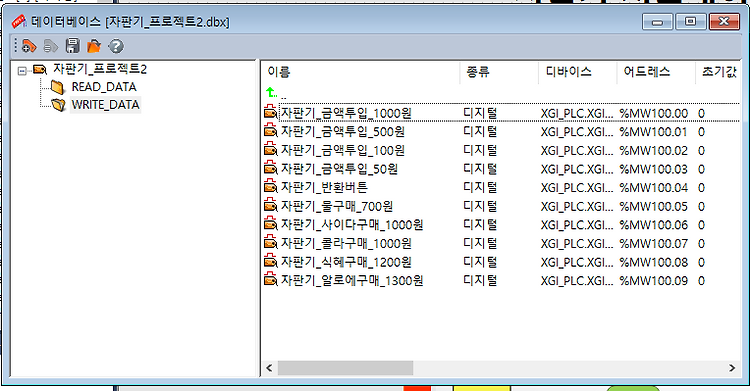Select the 자판기_금액투입_500원 tag

[x=342, y=132]
